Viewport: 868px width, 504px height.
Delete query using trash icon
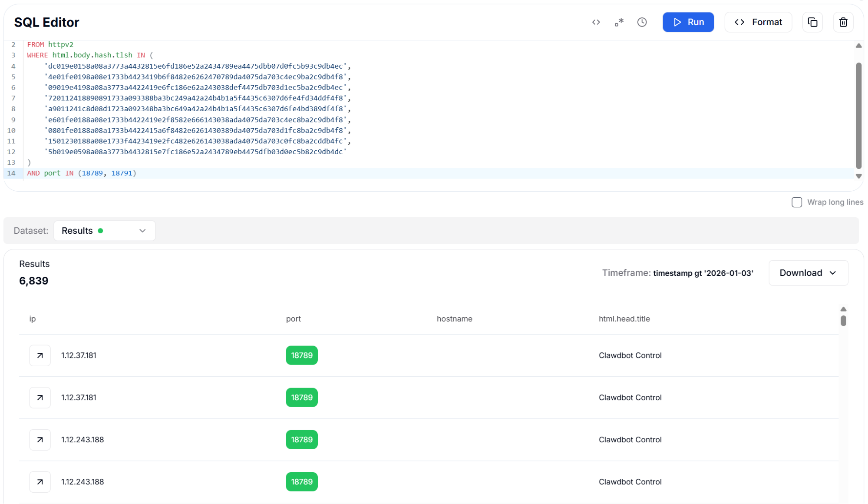coord(843,22)
